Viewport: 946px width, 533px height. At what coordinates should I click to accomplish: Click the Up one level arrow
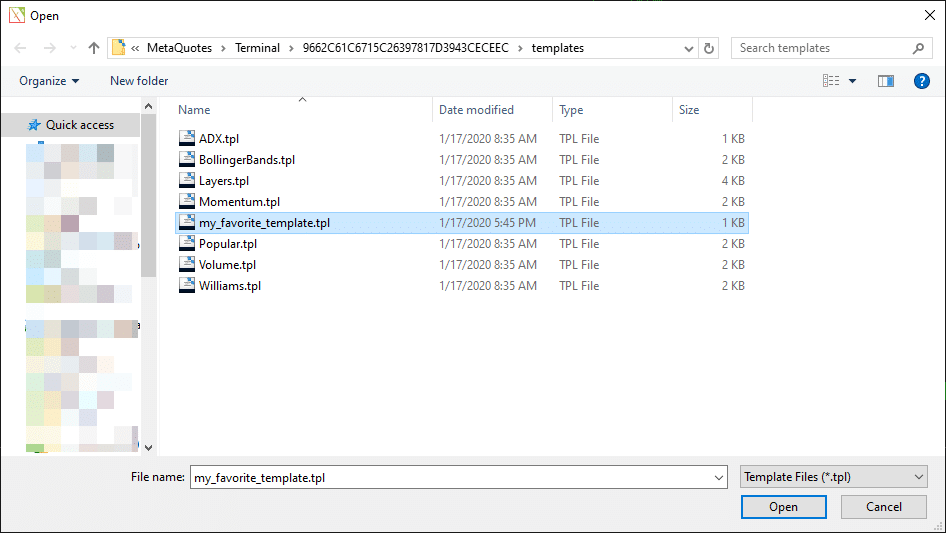pos(94,48)
